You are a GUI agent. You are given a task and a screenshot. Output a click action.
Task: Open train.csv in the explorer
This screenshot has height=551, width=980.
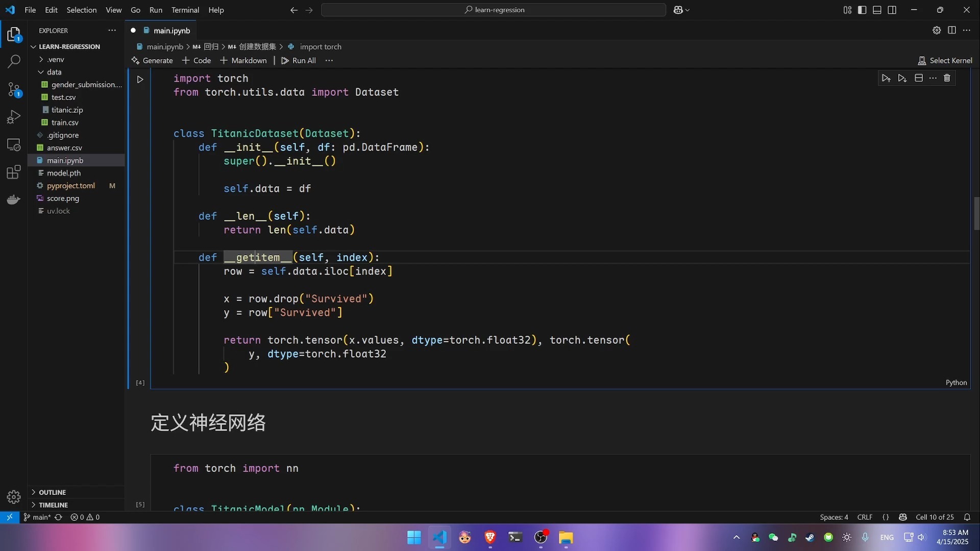65,122
